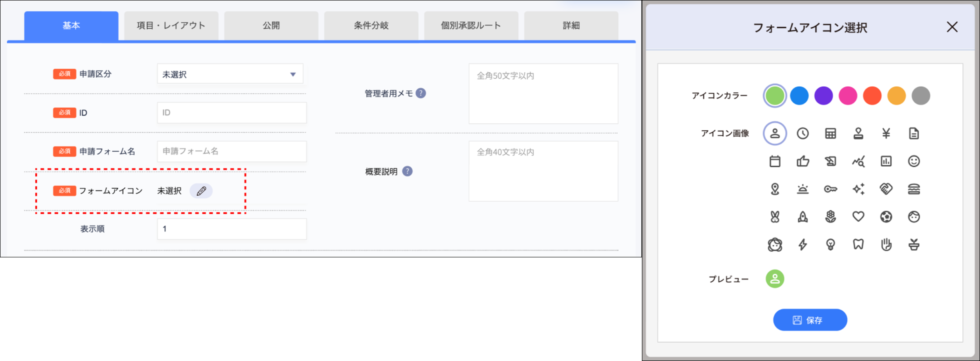
Task: Open the 条件分岐 tab
Action: (x=371, y=26)
